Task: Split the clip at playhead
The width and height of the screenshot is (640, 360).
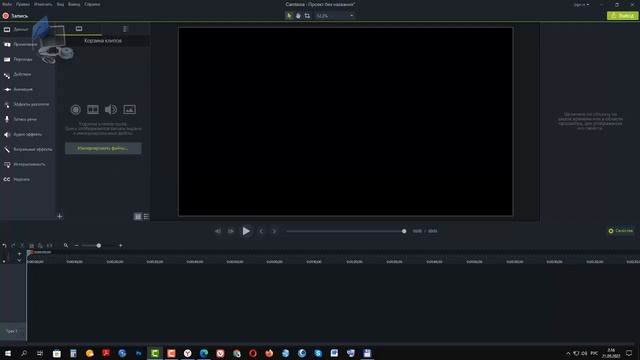Action: pos(49,246)
